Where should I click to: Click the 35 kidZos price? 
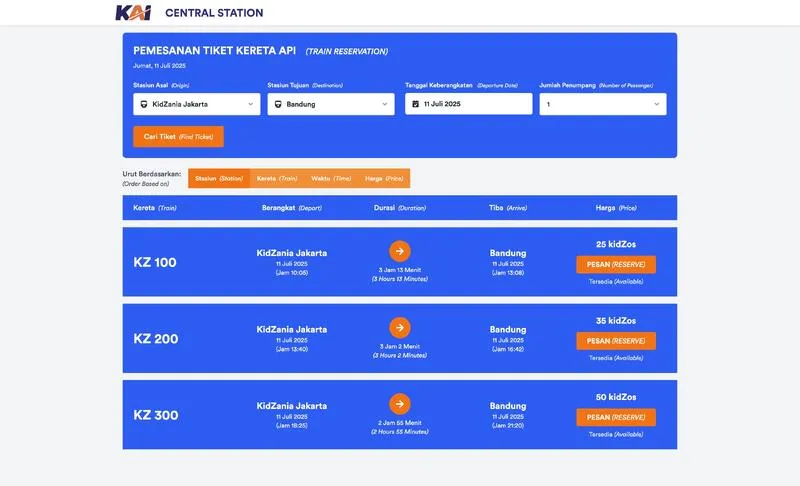point(616,321)
